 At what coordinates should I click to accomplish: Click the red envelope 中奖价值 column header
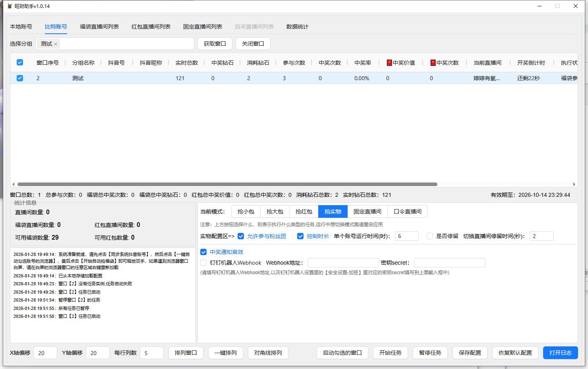click(x=401, y=63)
